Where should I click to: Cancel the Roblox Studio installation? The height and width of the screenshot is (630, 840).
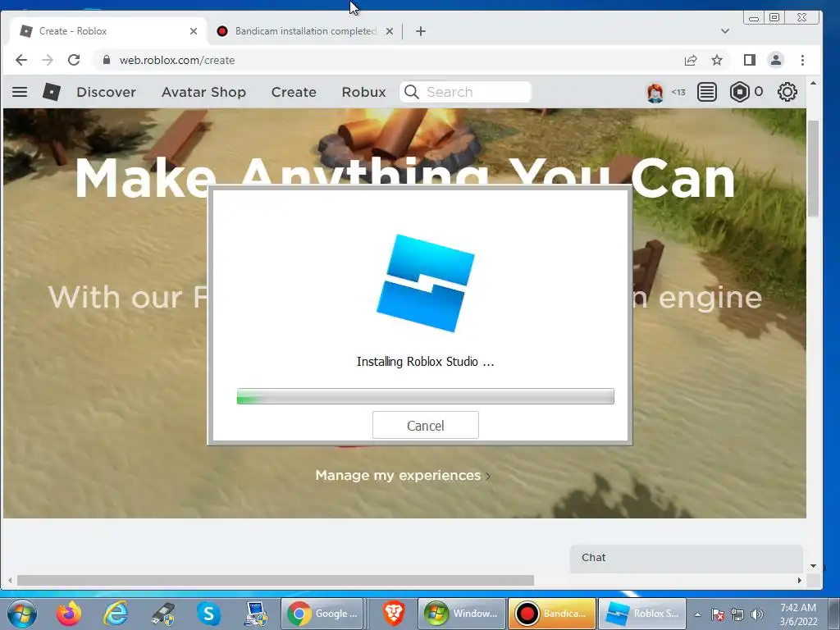426,426
